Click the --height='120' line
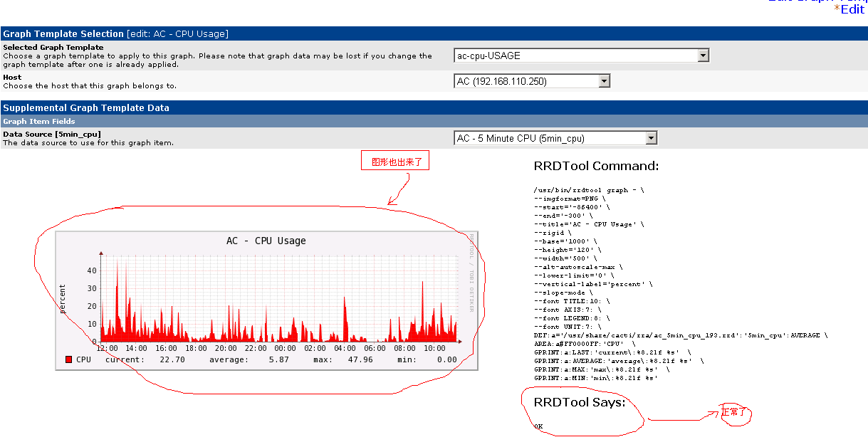 click(567, 250)
